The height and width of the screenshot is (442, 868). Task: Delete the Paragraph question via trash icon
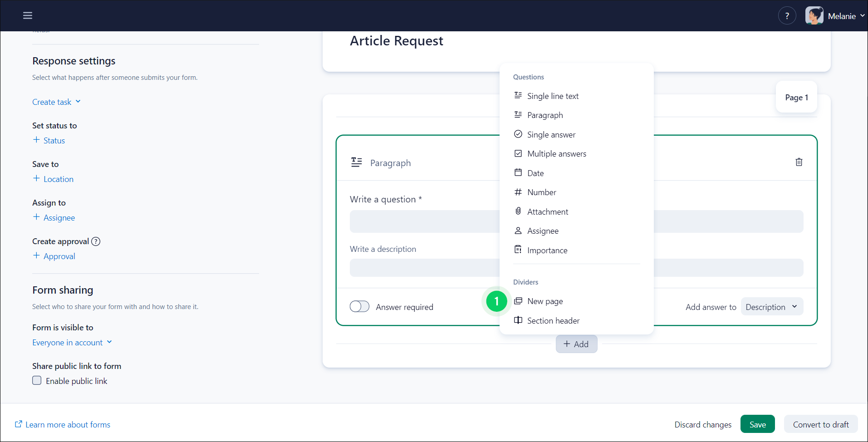[x=799, y=162]
